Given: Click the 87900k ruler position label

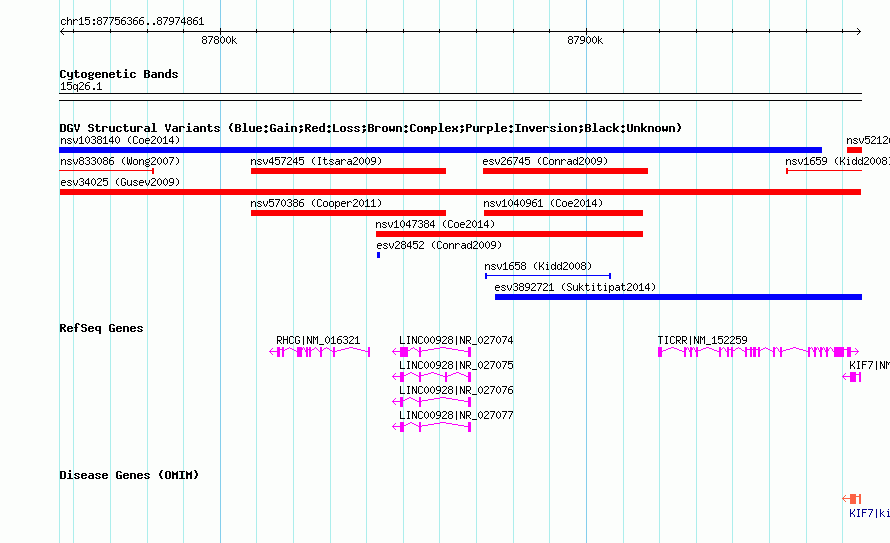Looking at the screenshot, I should (585, 40).
